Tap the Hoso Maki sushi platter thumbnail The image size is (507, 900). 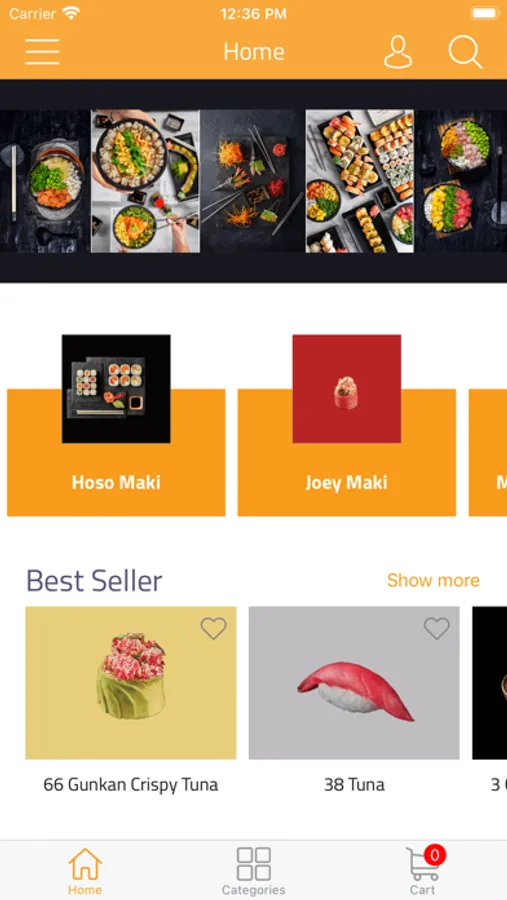116,389
